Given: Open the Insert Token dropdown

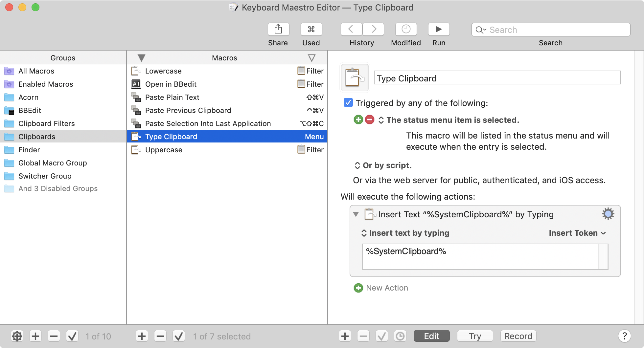Looking at the screenshot, I should 577,233.
